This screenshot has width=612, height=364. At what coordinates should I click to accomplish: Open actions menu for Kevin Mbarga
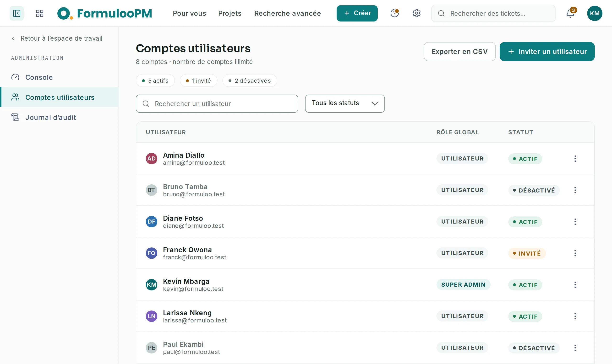coord(575,284)
